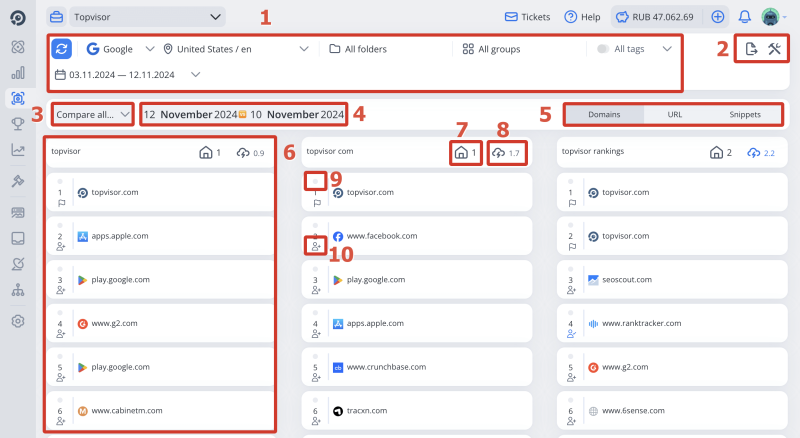This screenshot has height=438, width=800.
Task: Expand the All tags dropdown arrow
Action: pyautogui.click(x=667, y=49)
